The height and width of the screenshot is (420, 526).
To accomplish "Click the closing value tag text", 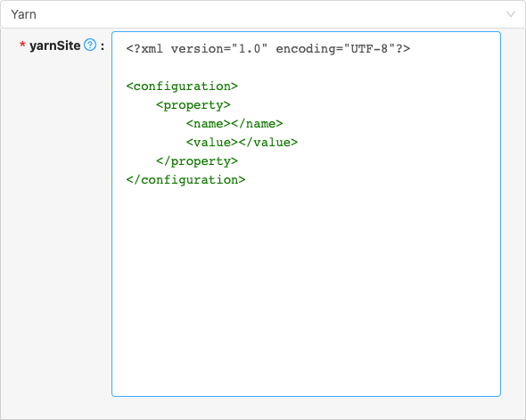I will (268, 143).
